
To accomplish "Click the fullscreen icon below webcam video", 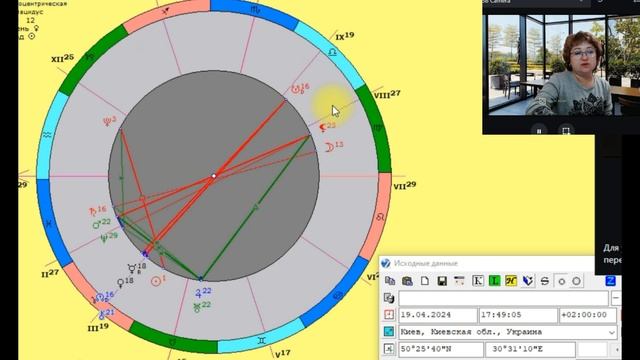I will click(x=566, y=131).
